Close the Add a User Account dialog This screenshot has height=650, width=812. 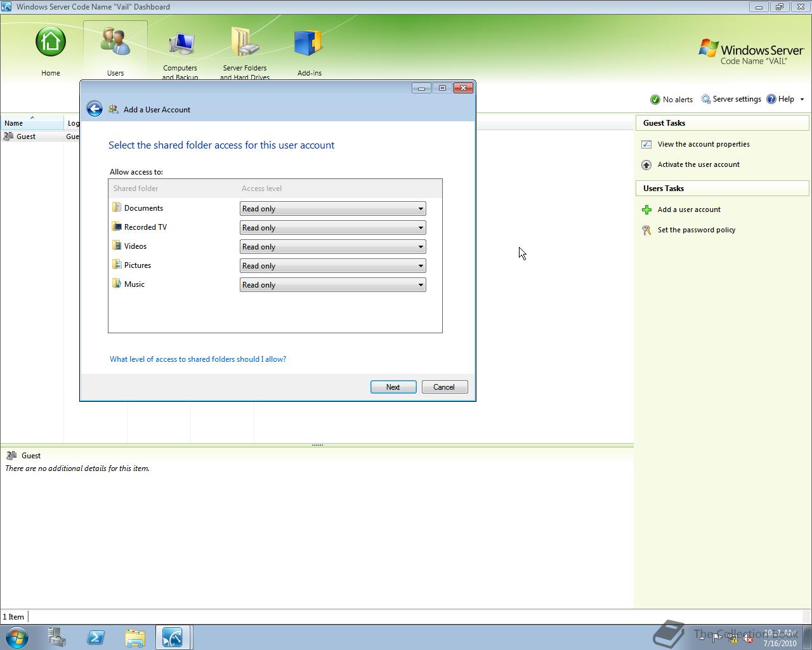(463, 88)
